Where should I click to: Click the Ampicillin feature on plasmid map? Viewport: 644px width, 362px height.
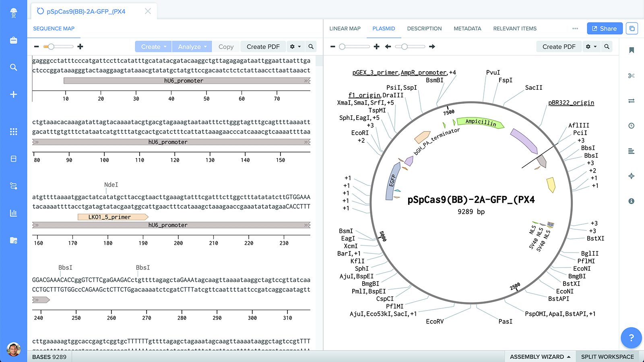pyautogui.click(x=481, y=122)
